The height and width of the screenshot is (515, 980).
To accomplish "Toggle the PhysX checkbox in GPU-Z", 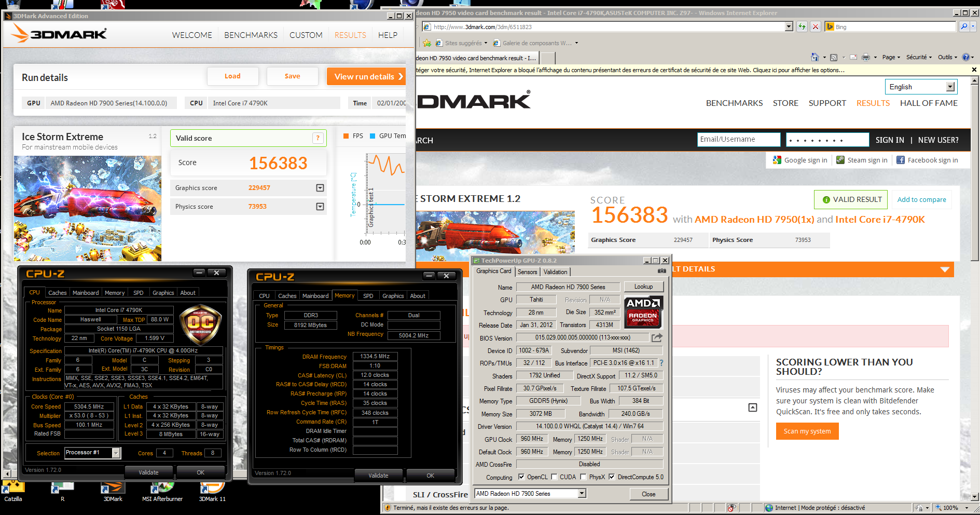I will coord(584,477).
